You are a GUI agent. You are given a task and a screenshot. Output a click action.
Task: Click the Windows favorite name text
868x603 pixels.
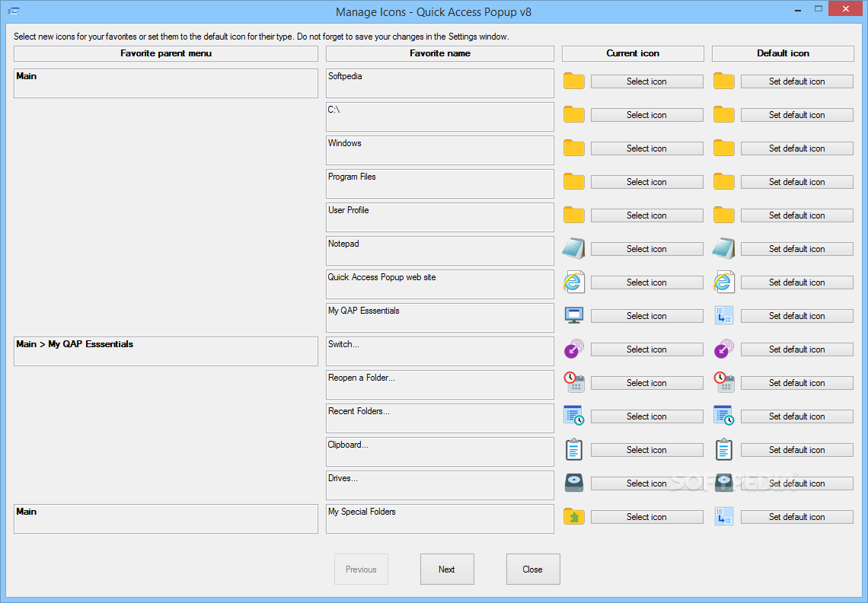(344, 143)
